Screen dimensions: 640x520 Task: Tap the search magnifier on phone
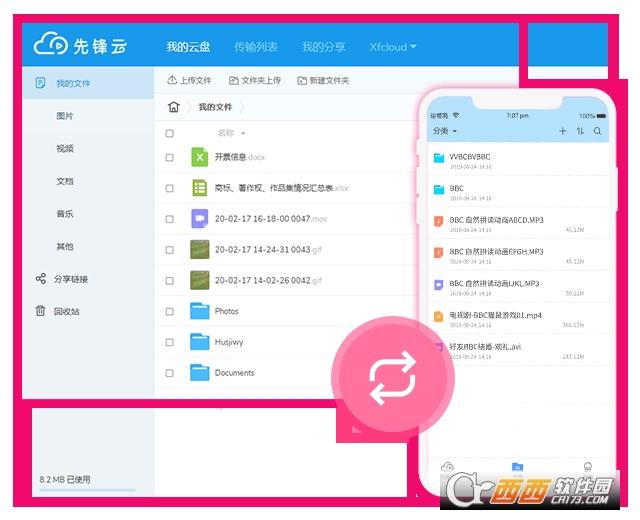(598, 131)
